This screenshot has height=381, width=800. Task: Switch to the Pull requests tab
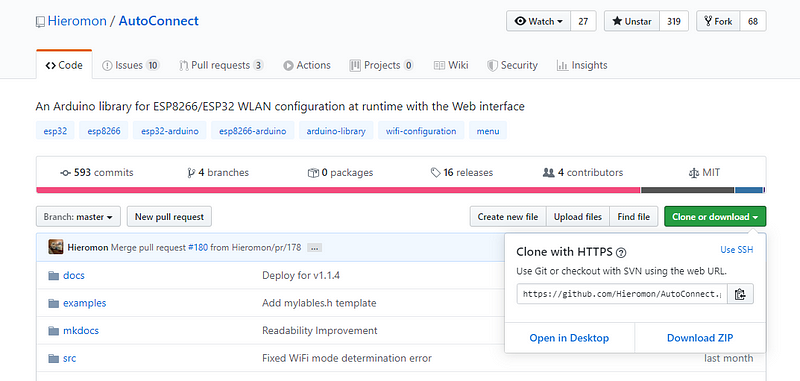coord(221,65)
